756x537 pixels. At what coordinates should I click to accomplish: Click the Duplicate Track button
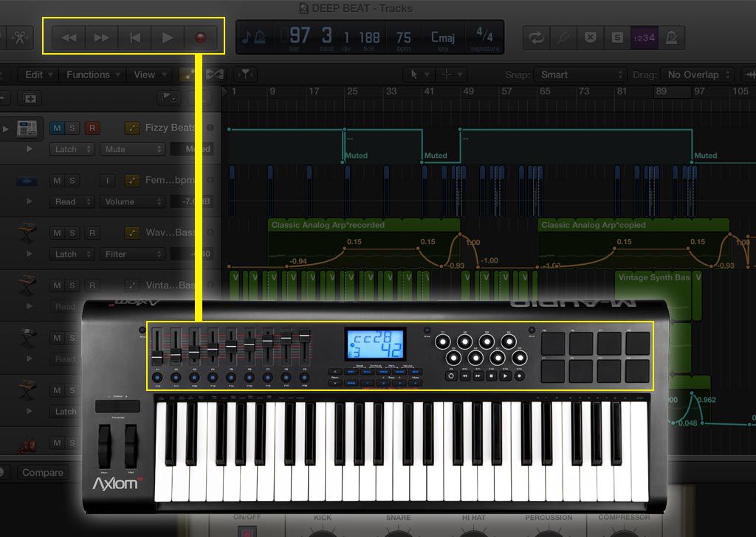click(30, 98)
